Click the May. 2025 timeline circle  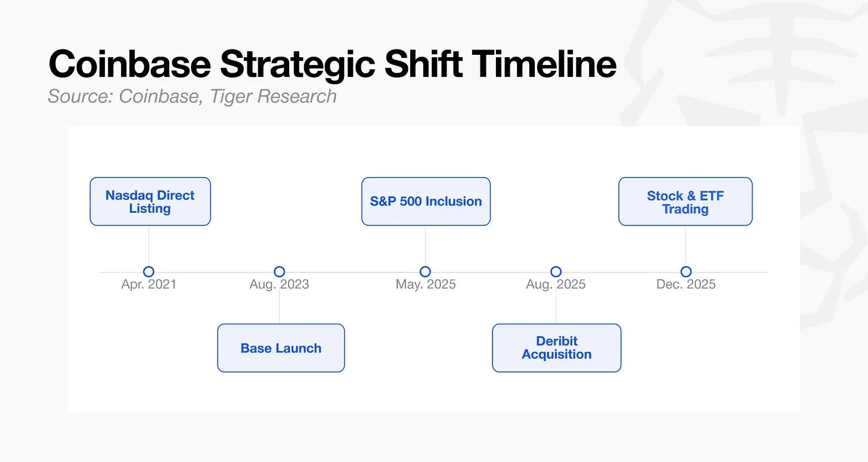point(425,272)
